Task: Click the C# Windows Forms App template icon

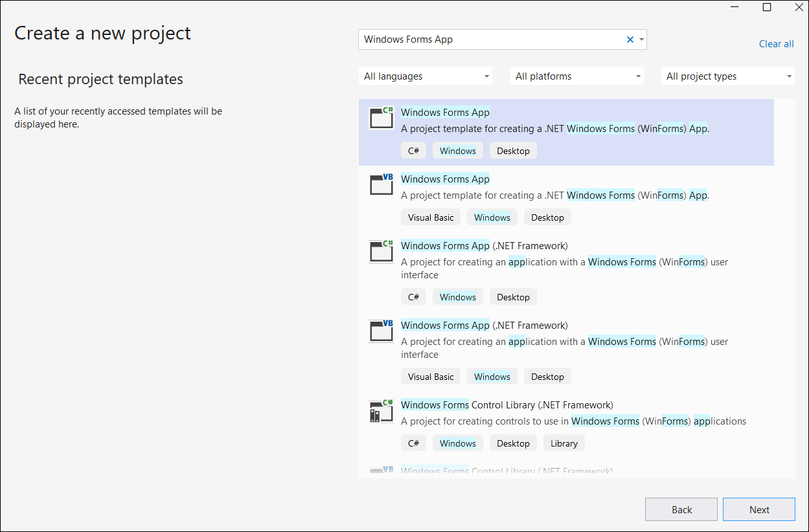Action: (381, 119)
